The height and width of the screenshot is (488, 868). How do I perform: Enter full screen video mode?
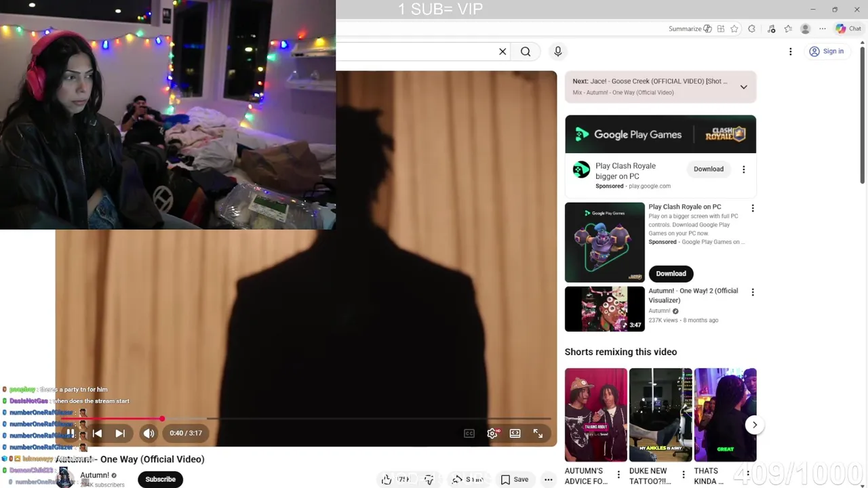[538, 433]
